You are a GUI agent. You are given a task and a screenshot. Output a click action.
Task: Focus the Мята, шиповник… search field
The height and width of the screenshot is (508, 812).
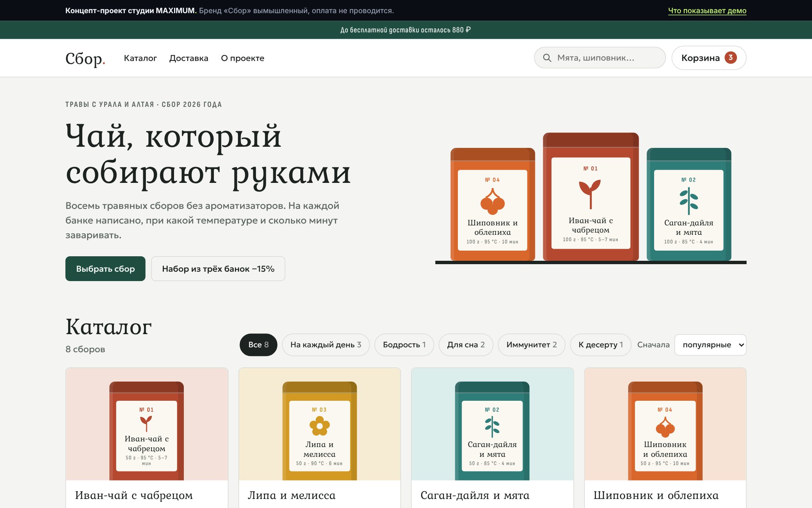pos(600,58)
